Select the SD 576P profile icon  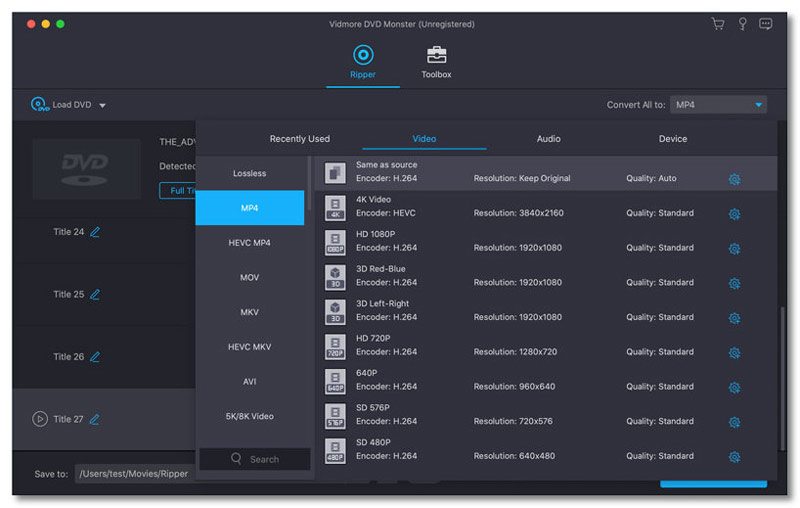(335, 416)
